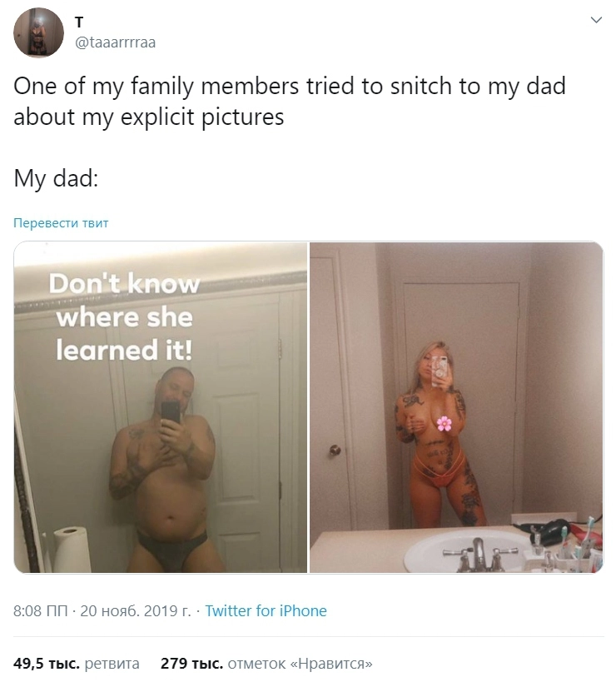
Task: Click the pink flower sticker on right photo
Action: [x=445, y=423]
